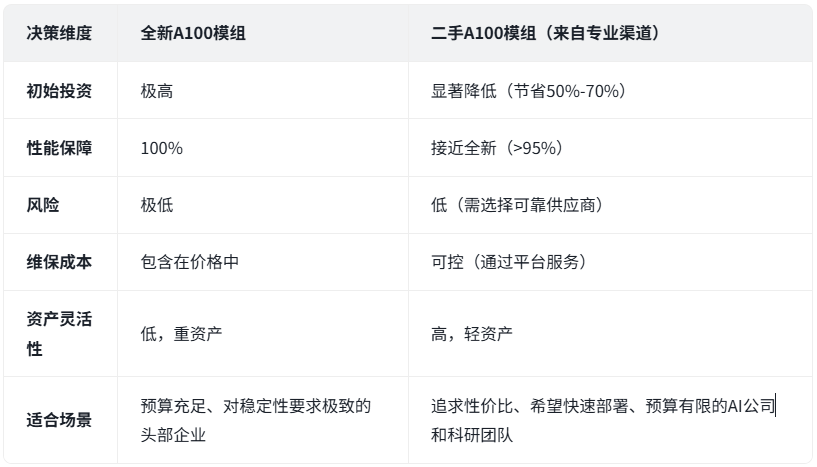This screenshot has width=817, height=467.
Task: Click the 二手A100模组（来自专业渠道）header
Action: click(x=545, y=33)
